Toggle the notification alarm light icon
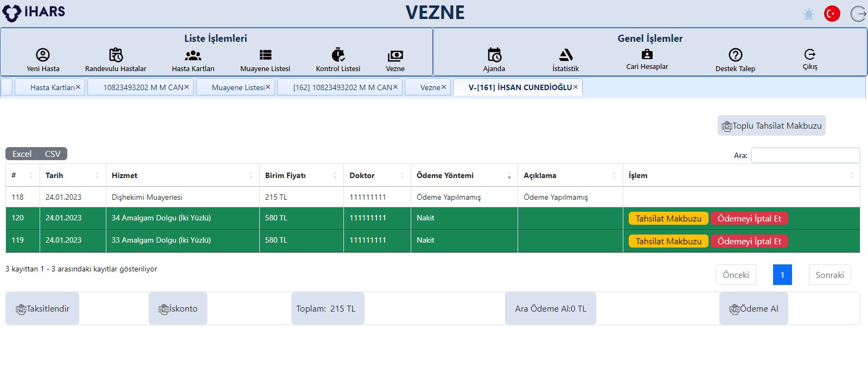 click(x=808, y=14)
